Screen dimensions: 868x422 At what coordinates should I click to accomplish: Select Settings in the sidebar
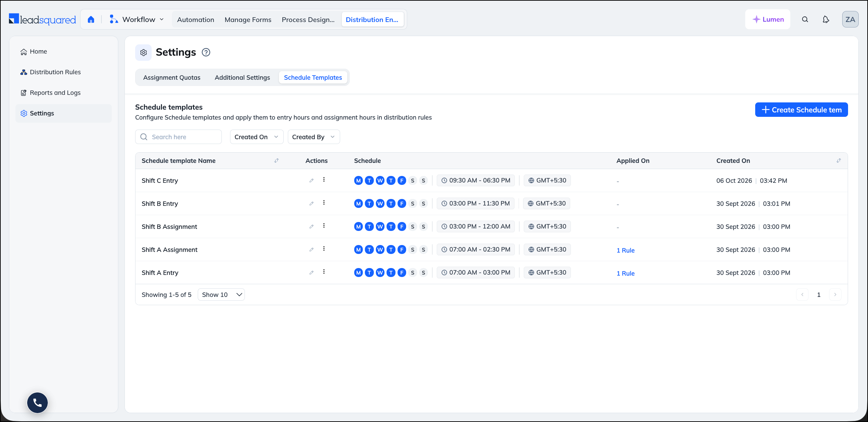(x=64, y=113)
